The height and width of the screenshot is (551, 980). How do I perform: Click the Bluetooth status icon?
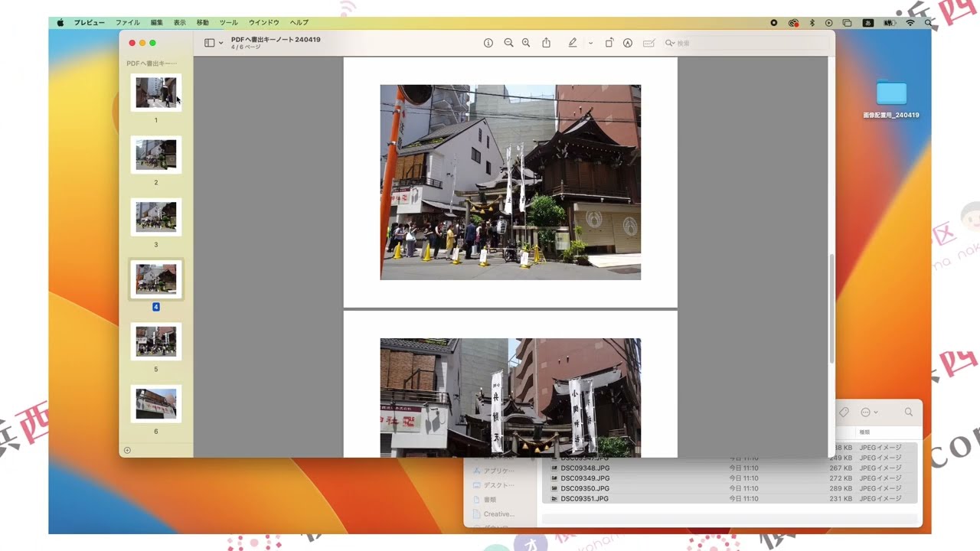(x=812, y=23)
